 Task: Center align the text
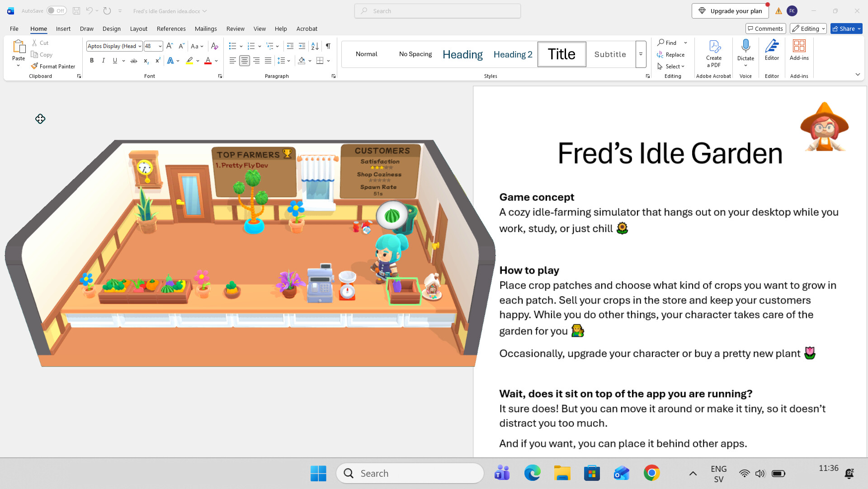[245, 61]
